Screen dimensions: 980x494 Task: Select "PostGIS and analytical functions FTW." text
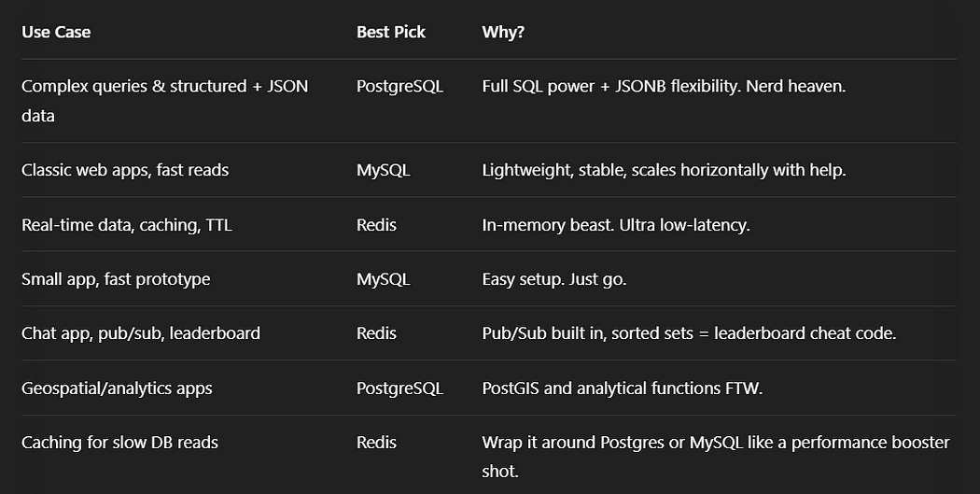click(622, 388)
